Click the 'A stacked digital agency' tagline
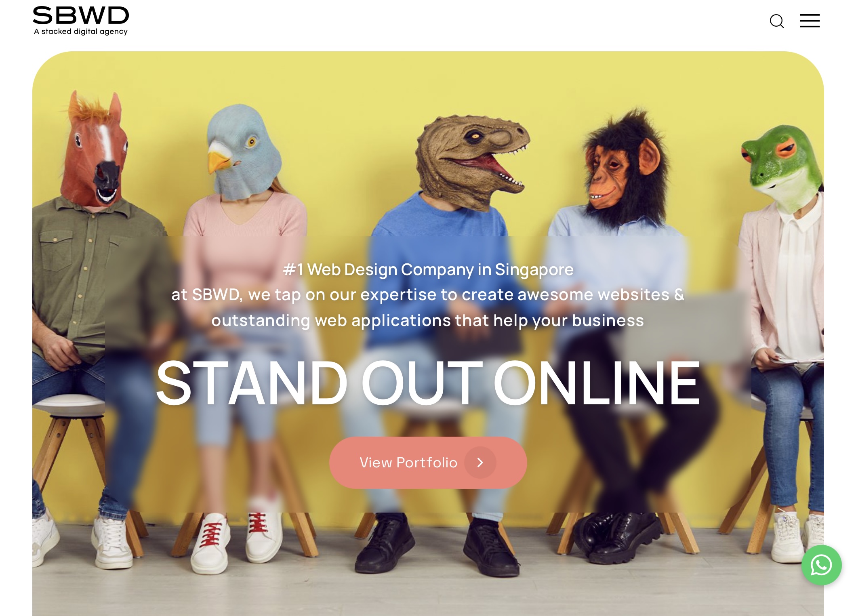 (81, 32)
